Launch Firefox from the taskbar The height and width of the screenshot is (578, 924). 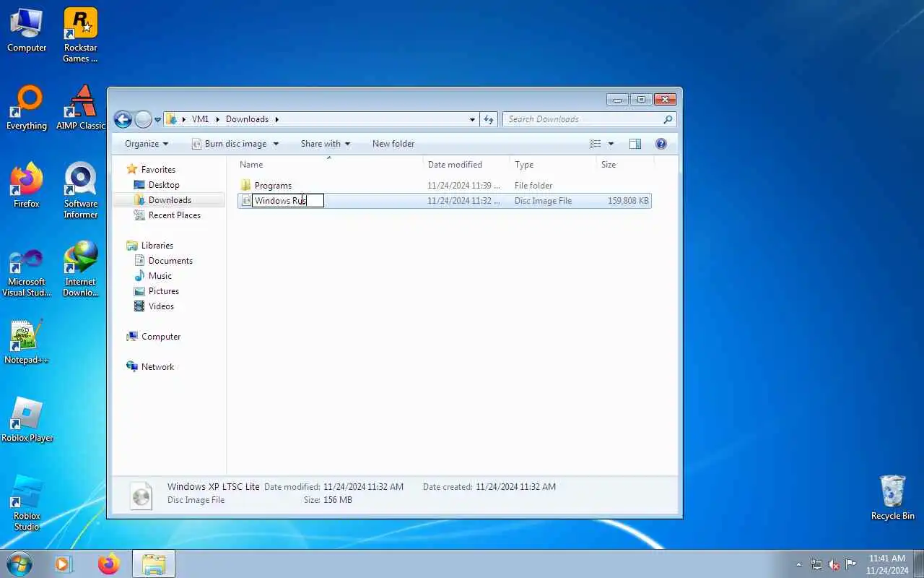point(109,564)
